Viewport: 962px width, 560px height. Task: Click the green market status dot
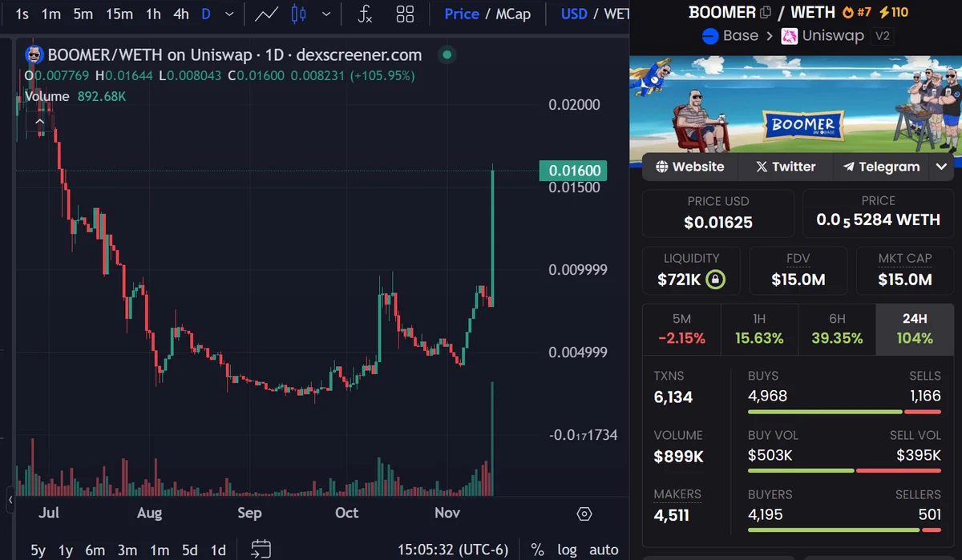tap(447, 55)
